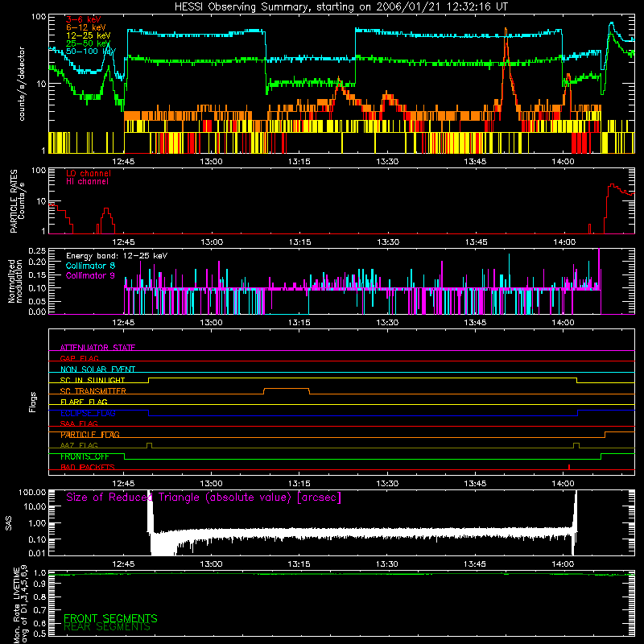Select the orange 6-12 keV legend label
The width and height of the screenshot is (644, 644).
85,27
